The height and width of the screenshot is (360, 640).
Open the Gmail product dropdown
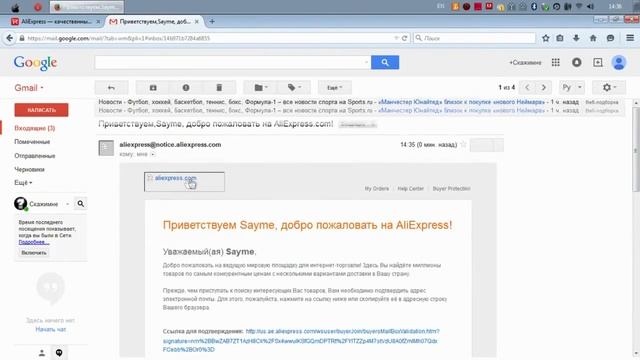(29, 88)
